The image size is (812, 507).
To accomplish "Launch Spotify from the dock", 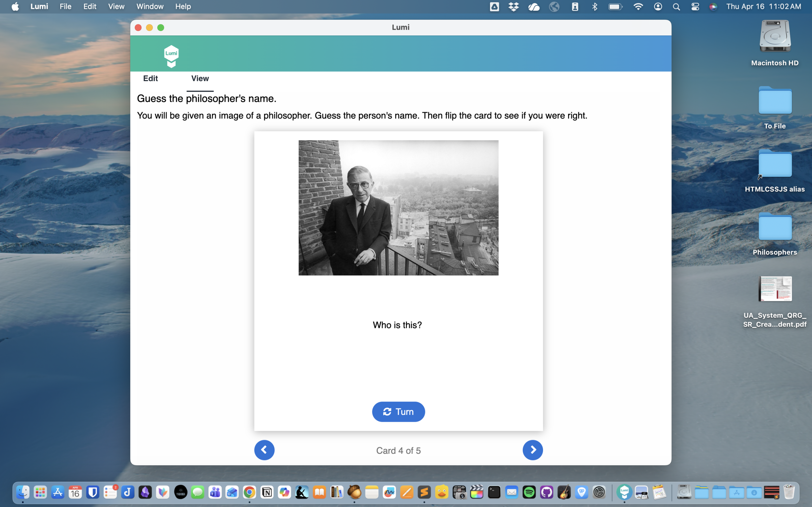I will [x=529, y=492].
